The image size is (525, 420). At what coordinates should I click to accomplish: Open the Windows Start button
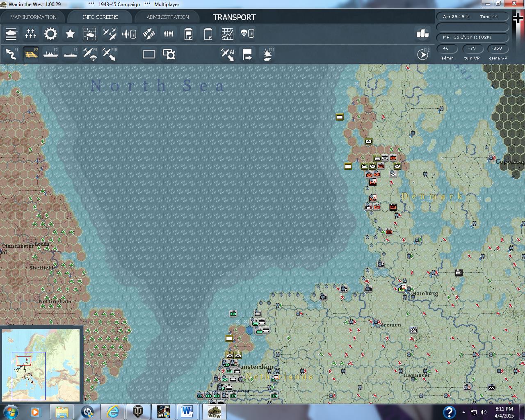[11, 411]
